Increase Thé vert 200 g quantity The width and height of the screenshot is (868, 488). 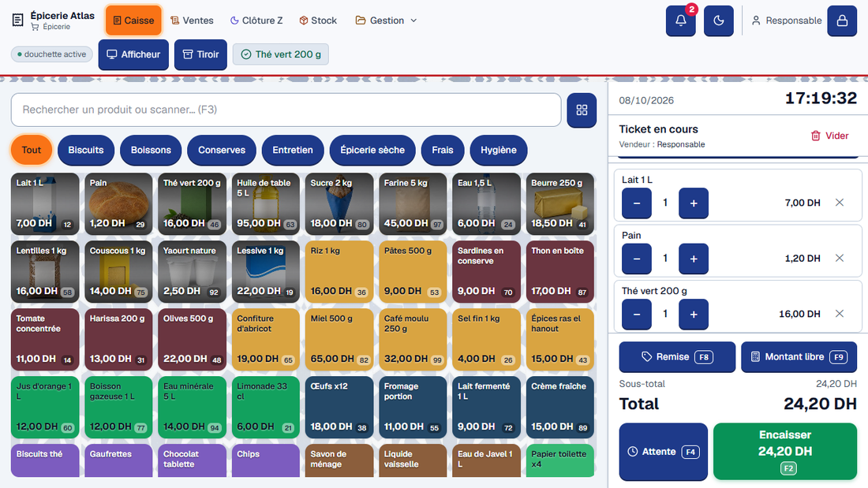(x=694, y=315)
